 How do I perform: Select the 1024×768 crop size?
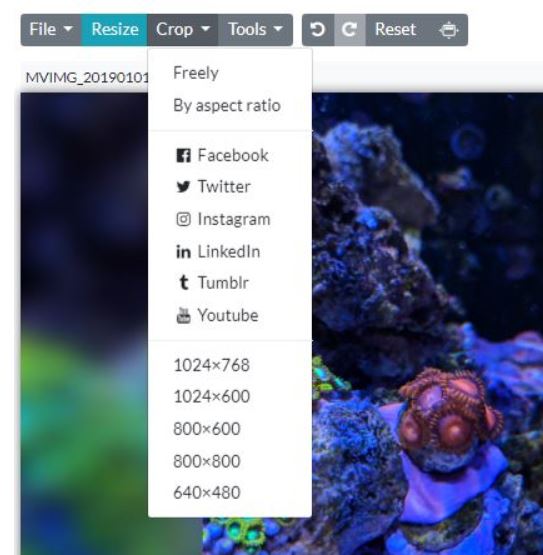coord(212,365)
